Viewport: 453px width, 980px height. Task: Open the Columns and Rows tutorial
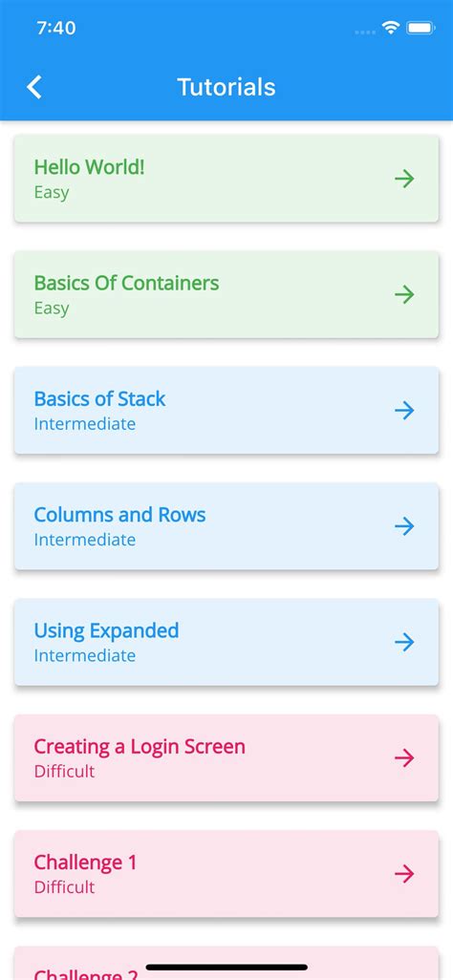[x=119, y=515]
